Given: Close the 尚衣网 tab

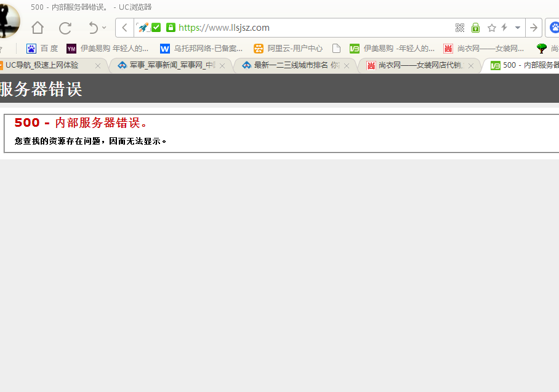Looking at the screenshot, I should (471, 66).
